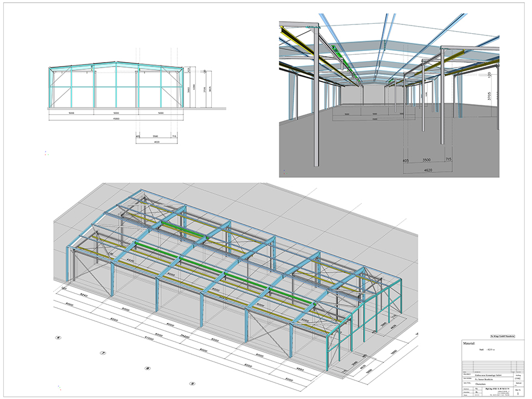The height and width of the screenshot is (399, 532).
Task: Select the company name box above title block
Action: (x=503, y=336)
